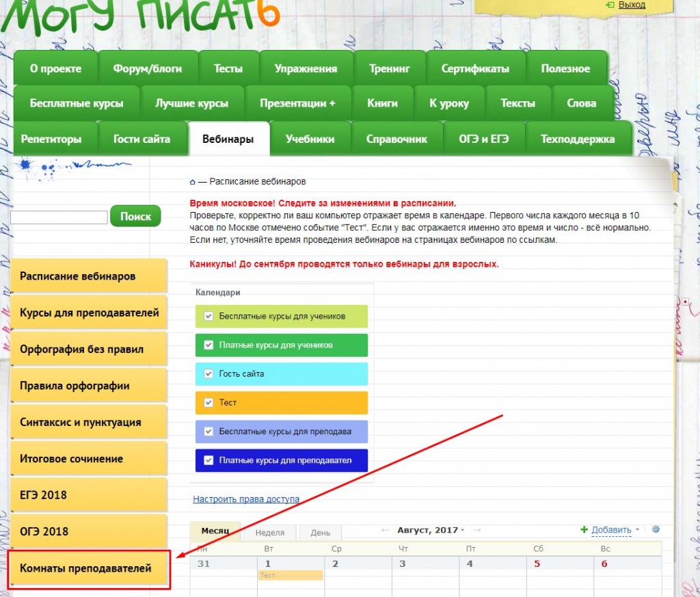Image resolution: width=700 pixels, height=597 pixels.
Task: Switch calendar to День view tab
Action: [x=320, y=533]
